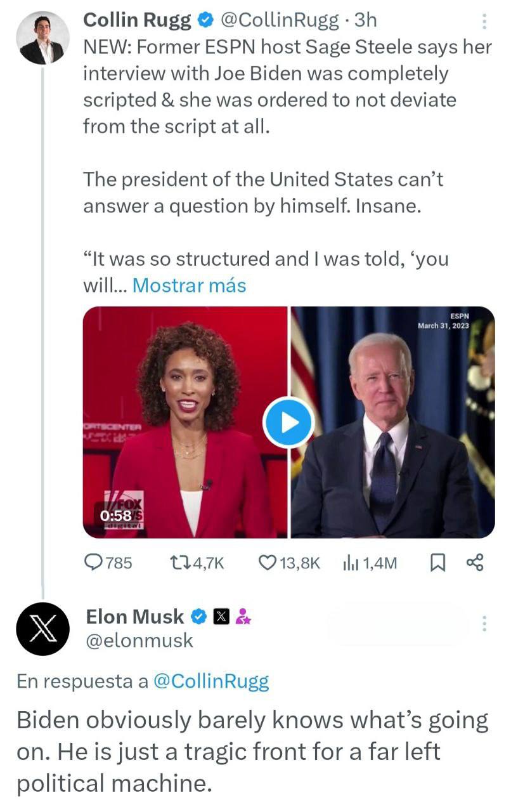Like the tweet using heart icon

pos(269,562)
